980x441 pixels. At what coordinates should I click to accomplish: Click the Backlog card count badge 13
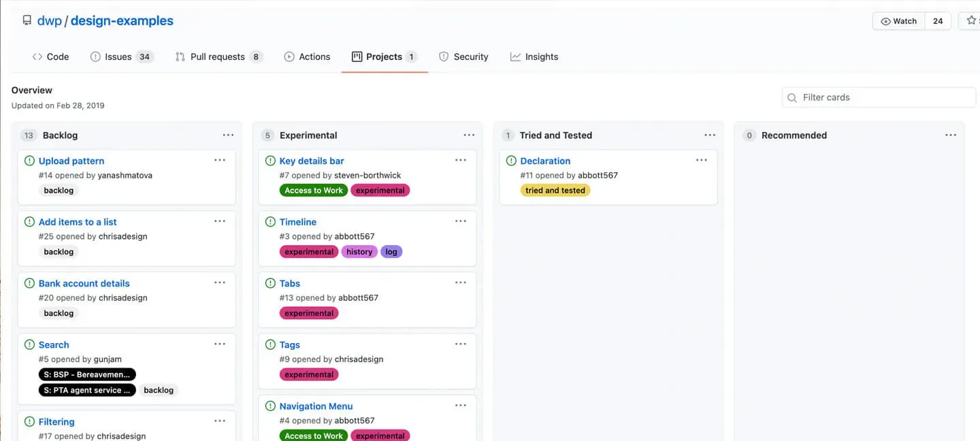[29, 135]
